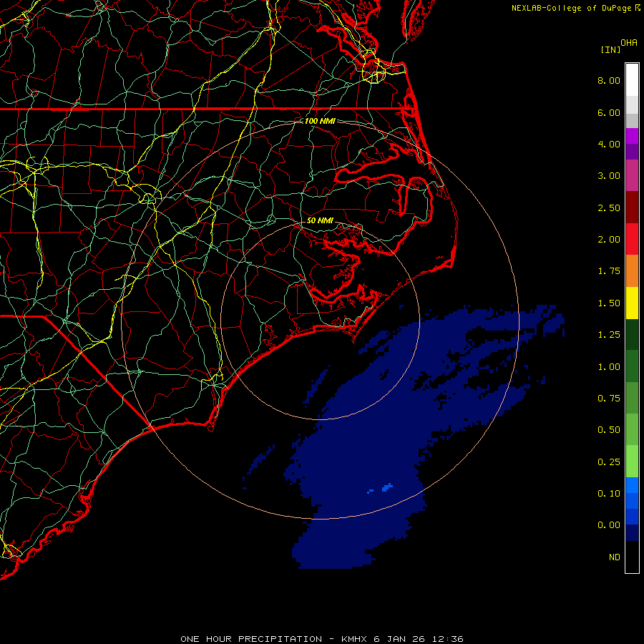Click the 0.75 legend value
Screen dimensions: 644x644
click(609, 399)
